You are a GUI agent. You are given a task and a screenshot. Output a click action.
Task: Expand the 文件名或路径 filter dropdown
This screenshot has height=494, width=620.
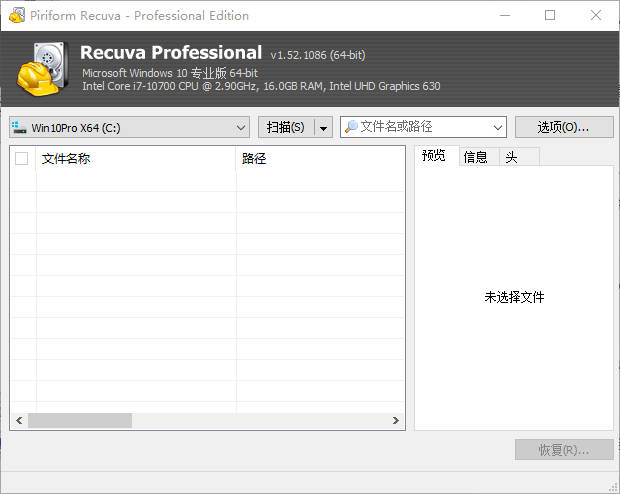pos(497,127)
